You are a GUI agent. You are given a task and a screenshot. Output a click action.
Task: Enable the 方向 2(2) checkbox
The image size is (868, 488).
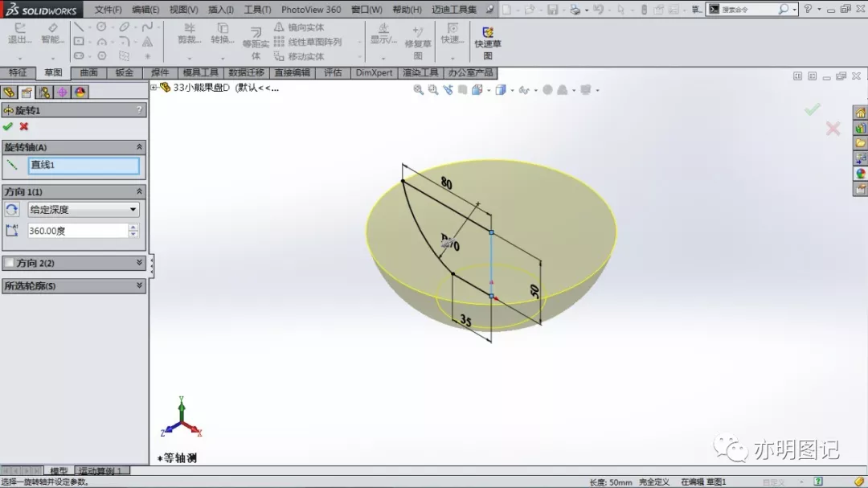(x=10, y=263)
